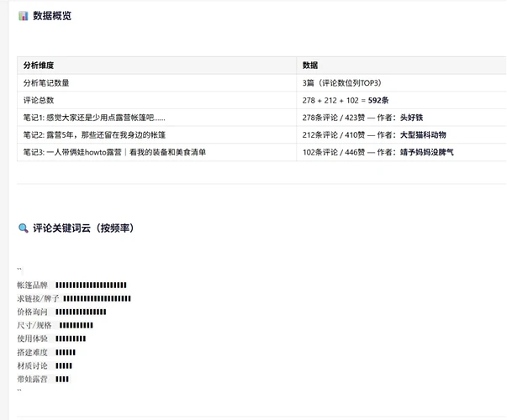Click the 帐篷品牌 keyword label

(x=32, y=286)
